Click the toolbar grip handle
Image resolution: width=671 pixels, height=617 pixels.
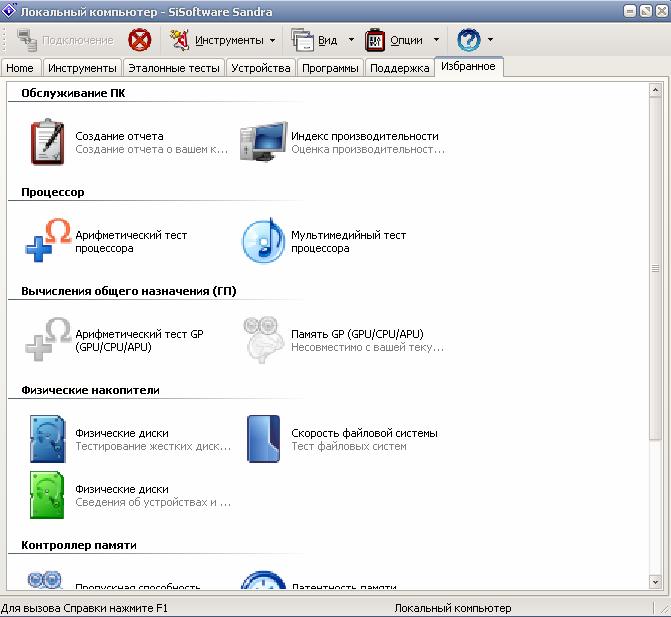point(4,40)
